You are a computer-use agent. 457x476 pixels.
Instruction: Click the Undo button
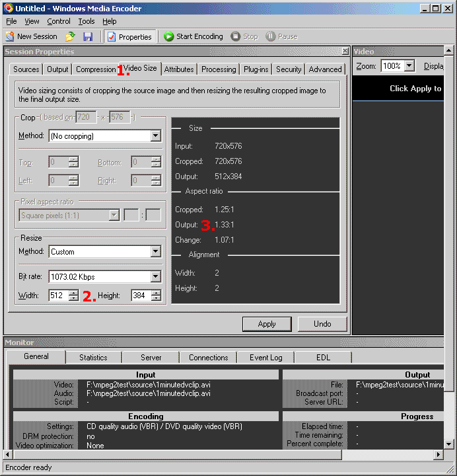tap(322, 324)
